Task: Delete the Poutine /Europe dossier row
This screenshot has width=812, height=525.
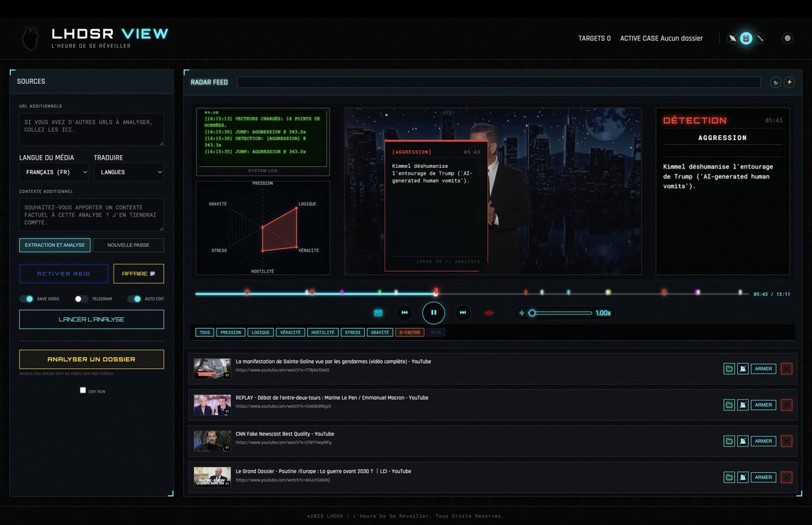Action: [786, 477]
